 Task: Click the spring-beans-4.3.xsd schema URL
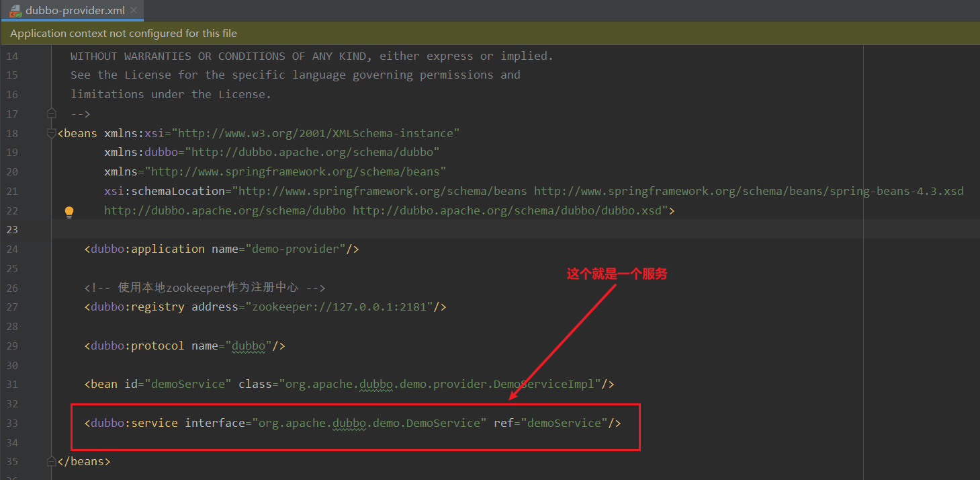pos(749,191)
